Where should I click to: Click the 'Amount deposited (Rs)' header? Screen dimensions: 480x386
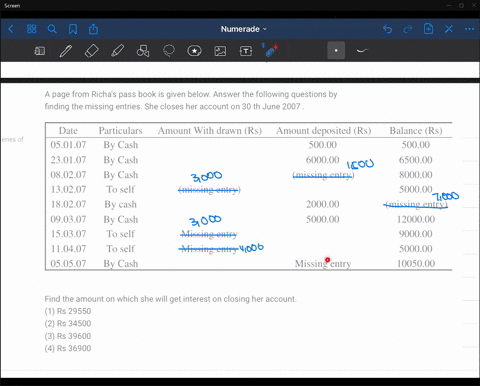pos(324,131)
